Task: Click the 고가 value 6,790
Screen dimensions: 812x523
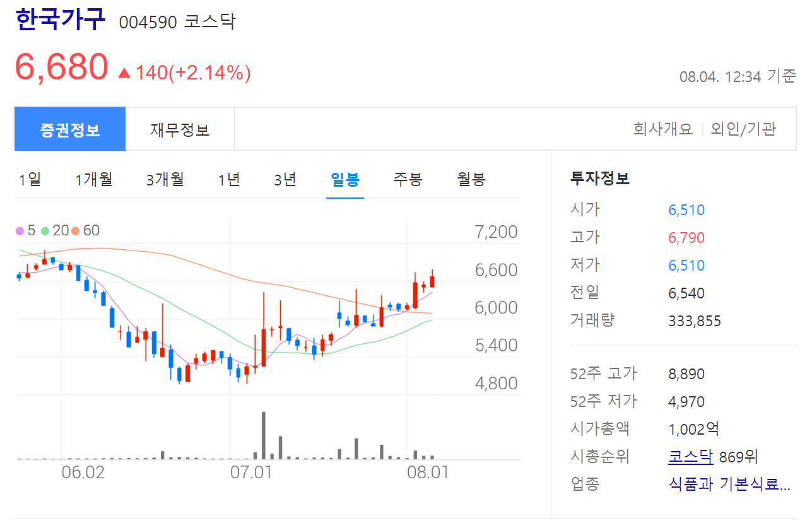Action: (686, 237)
